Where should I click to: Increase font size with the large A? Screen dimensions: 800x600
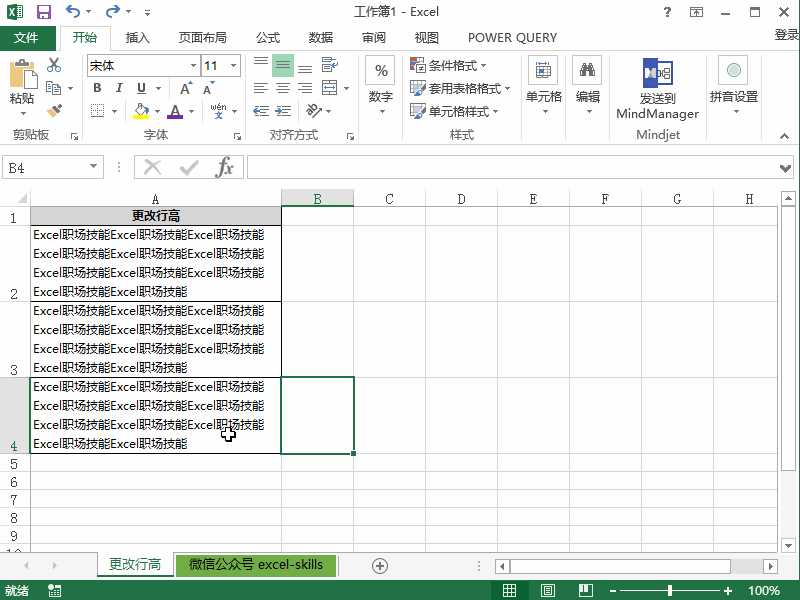pyautogui.click(x=186, y=88)
